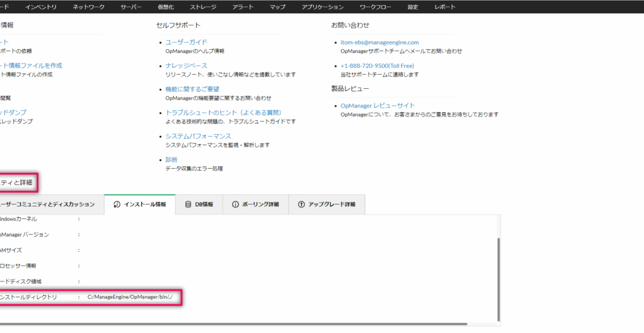
Task: Click the 機能に関するご要望 link
Action: (192, 89)
